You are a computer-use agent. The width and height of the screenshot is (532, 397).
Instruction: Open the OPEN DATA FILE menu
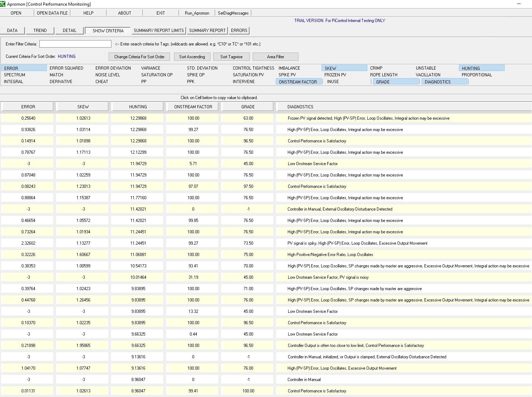(52, 13)
